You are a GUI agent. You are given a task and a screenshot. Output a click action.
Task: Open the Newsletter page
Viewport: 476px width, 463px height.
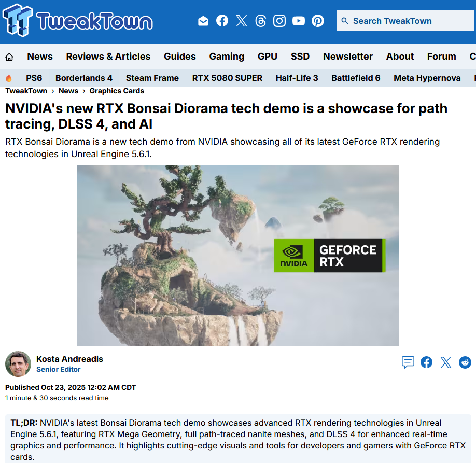[347, 57]
